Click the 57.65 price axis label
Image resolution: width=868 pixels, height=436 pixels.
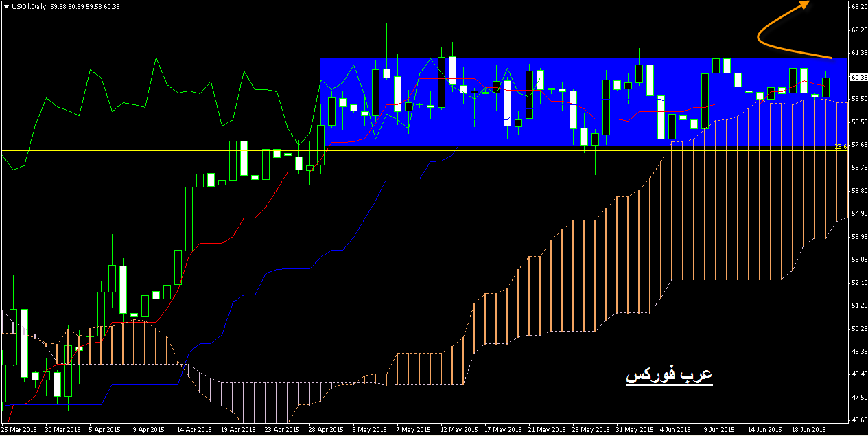[x=858, y=145]
